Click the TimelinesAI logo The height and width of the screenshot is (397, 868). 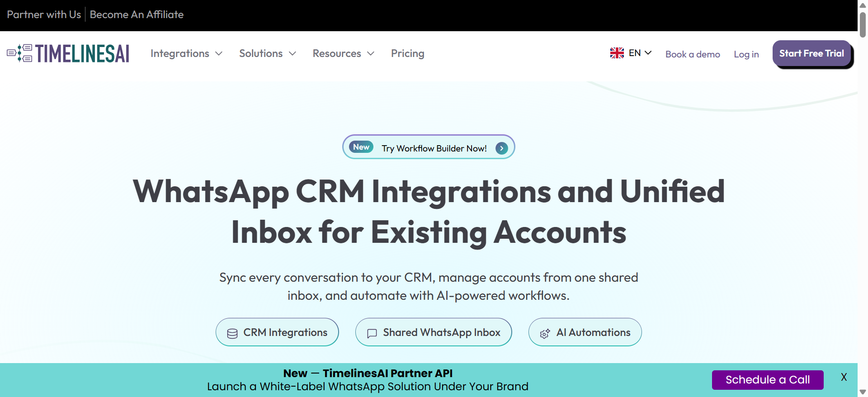(x=68, y=53)
